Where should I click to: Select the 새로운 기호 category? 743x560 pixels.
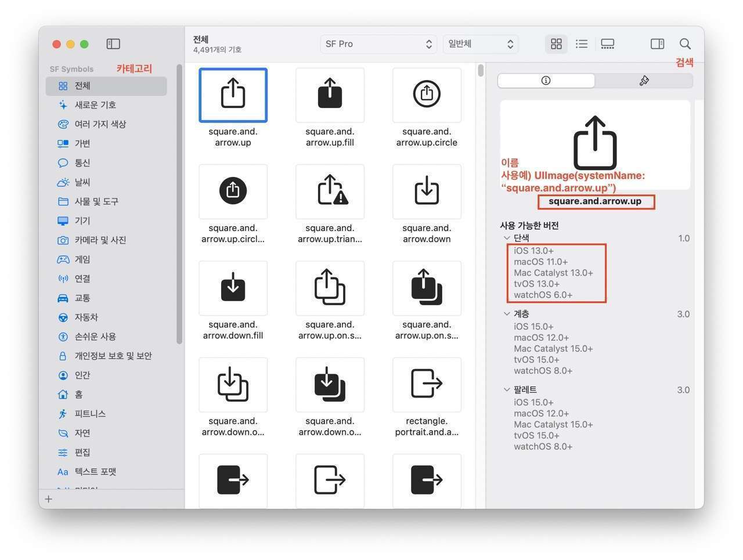point(95,105)
